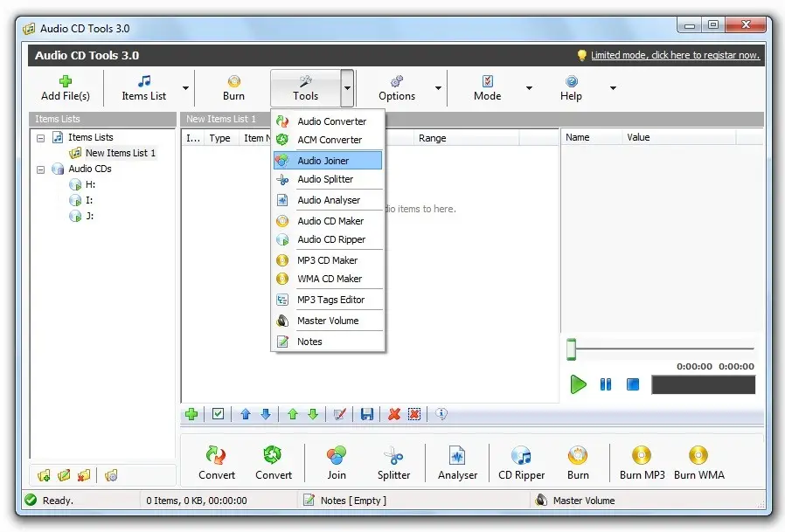The height and width of the screenshot is (532, 785).
Task: Select Audio Converter from Tools menu
Action: tap(328, 121)
